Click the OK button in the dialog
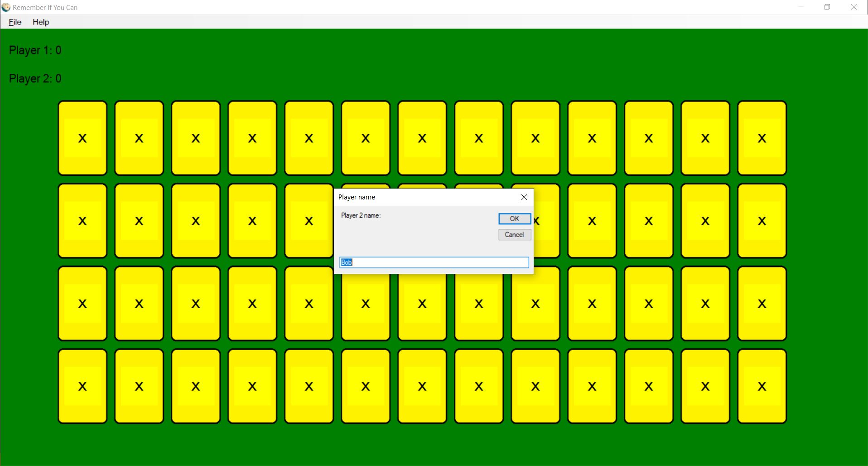868x466 pixels. [514, 219]
